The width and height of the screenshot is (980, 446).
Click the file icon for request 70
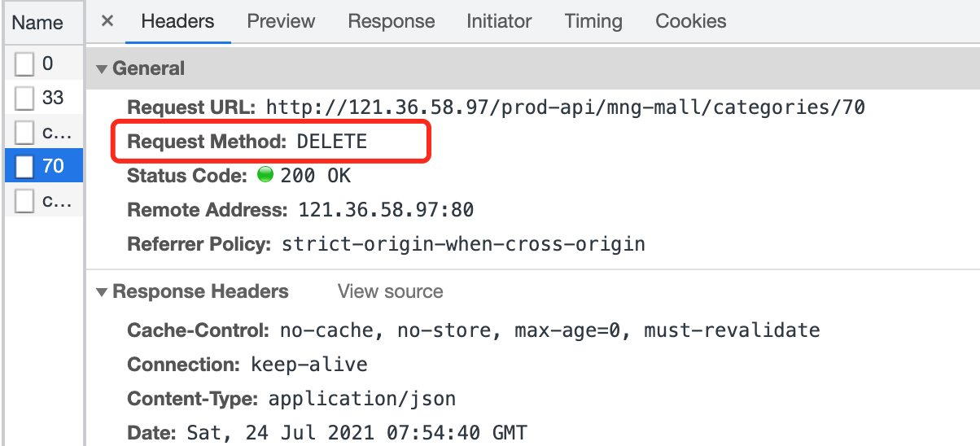coord(25,167)
